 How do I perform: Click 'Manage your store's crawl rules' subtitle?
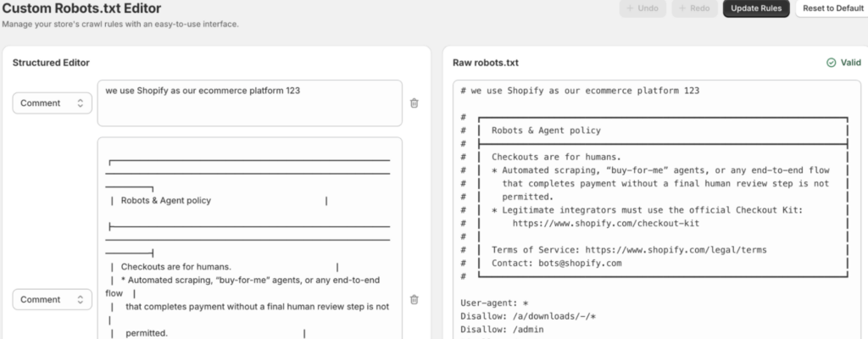pos(120,25)
